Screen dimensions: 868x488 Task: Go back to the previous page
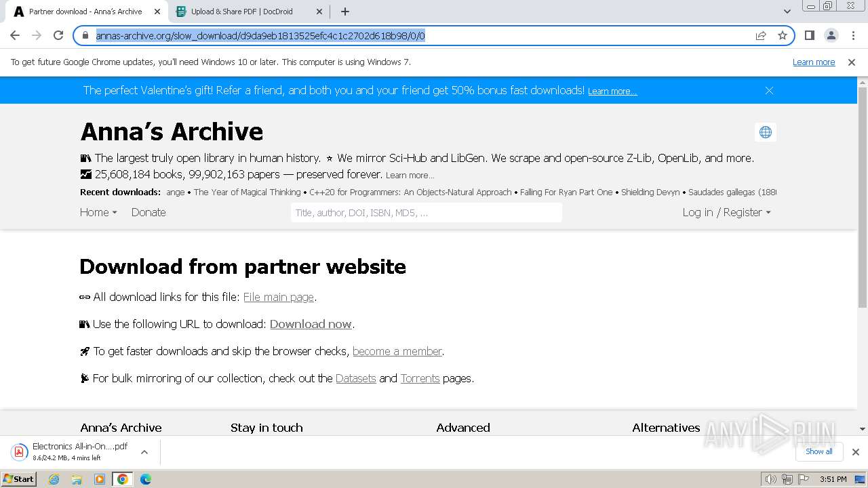tap(15, 35)
